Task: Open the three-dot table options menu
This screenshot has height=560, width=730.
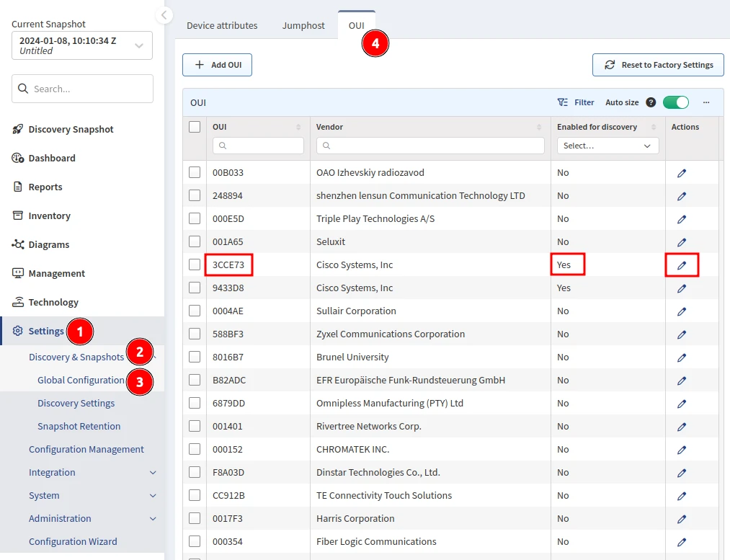Action: [x=706, y=102]
